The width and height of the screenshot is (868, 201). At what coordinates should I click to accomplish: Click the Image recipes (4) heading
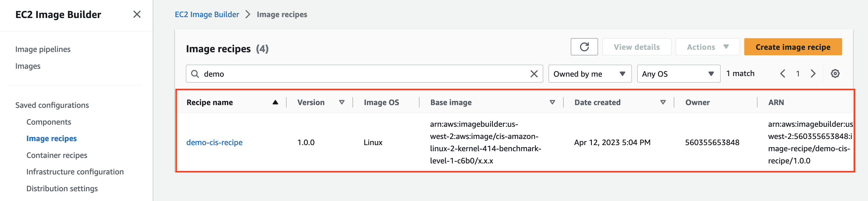(227, 49)
